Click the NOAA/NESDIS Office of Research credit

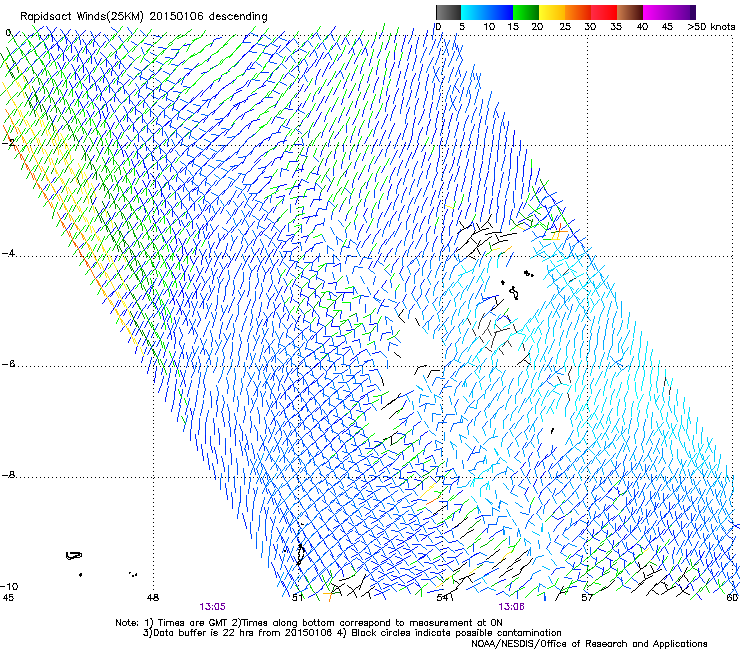click(x=589, y=644)
